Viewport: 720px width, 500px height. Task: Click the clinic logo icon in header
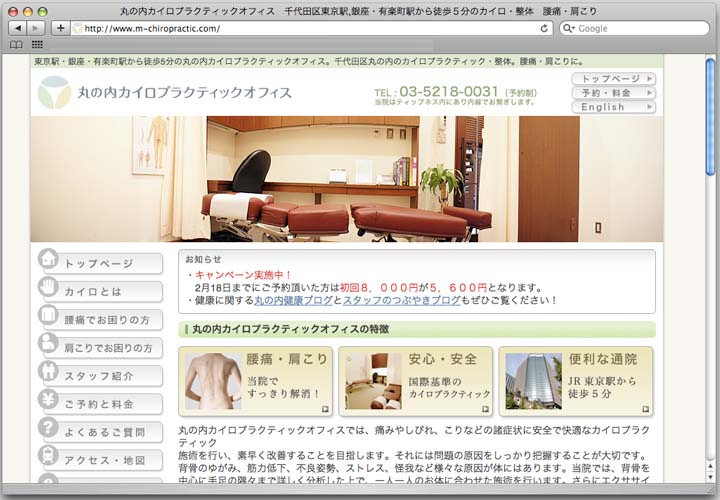point(54,92)
